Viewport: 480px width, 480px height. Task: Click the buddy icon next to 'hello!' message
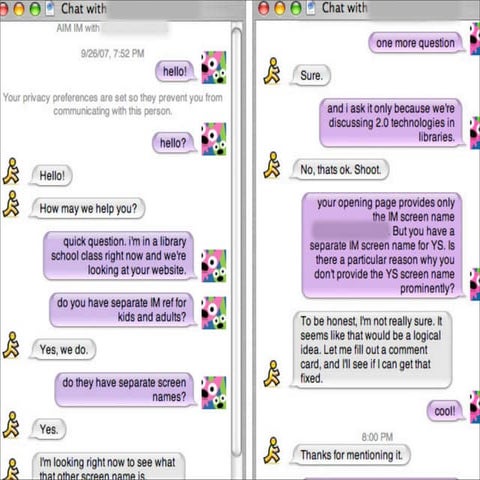point(214,67)
